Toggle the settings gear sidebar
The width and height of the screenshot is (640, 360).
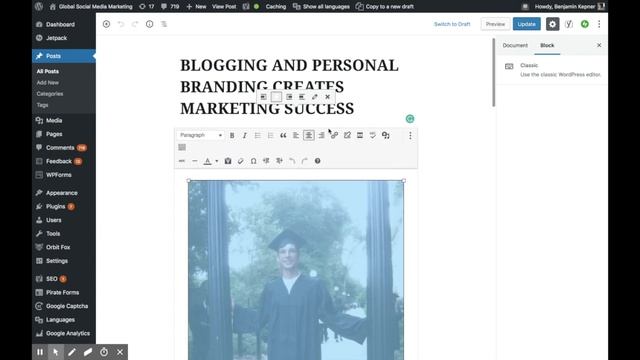pyautogui.click(x=553, y=24)
